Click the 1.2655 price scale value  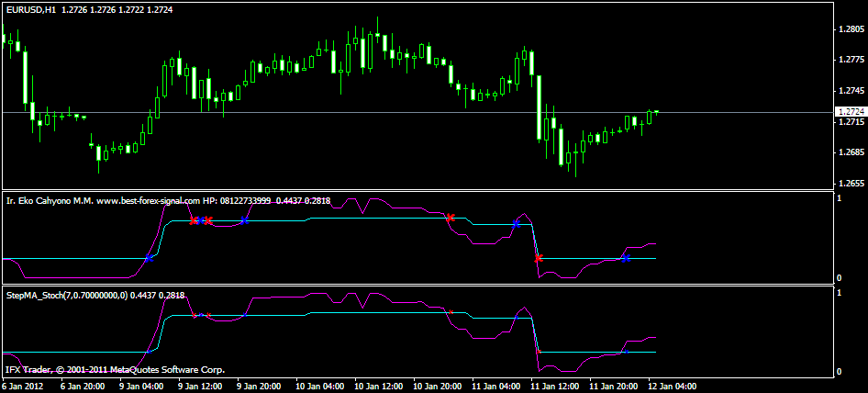tap(851, 184)
